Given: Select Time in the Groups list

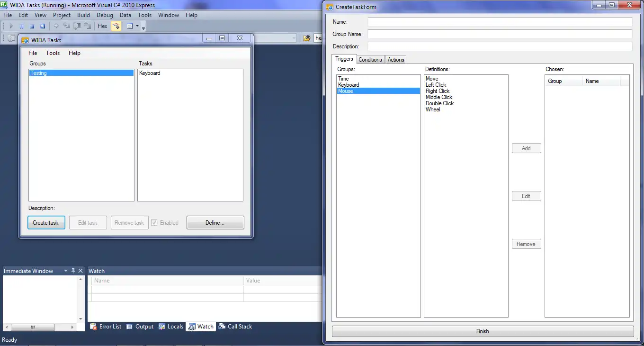Looking at the screenshot, I should (x=378, y=79).
